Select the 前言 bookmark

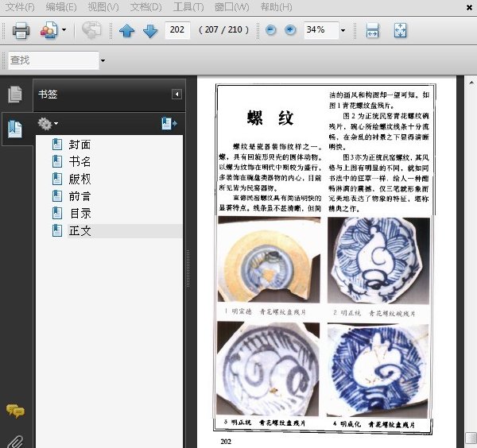point(79,196)
